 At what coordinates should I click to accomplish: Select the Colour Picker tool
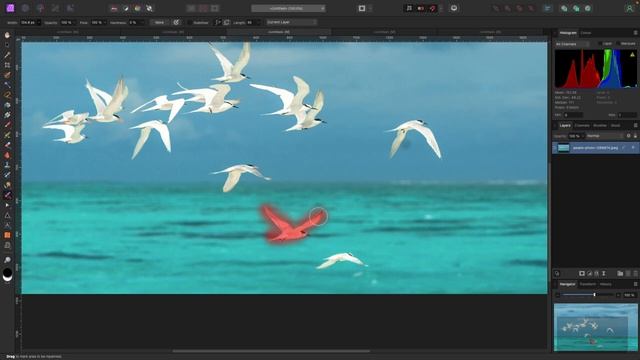click(7, 55)
